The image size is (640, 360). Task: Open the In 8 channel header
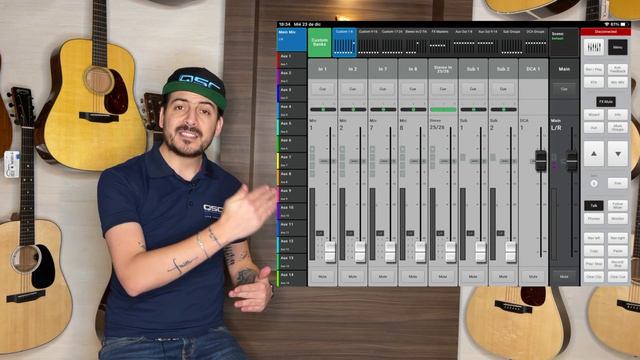click(413, 69)
